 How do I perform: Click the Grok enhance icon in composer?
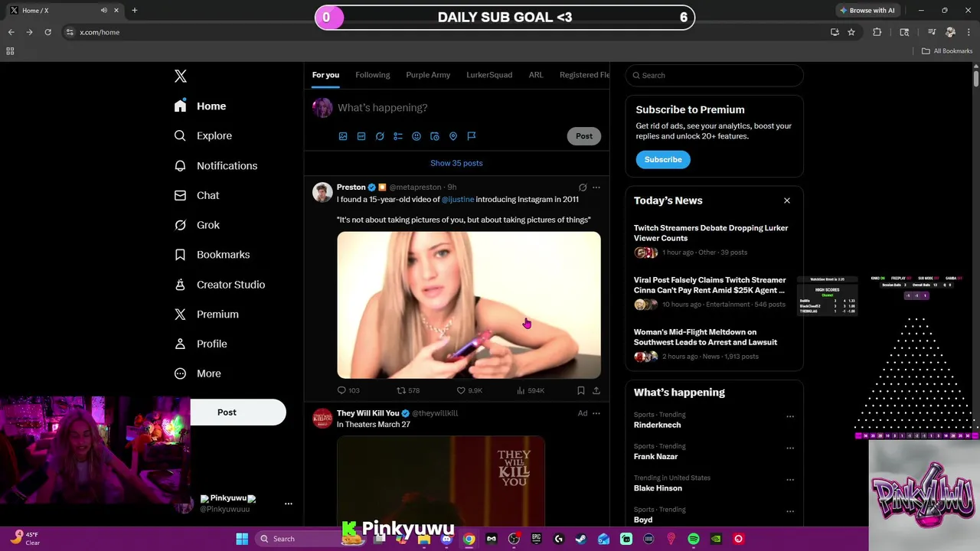pos(380,136)
